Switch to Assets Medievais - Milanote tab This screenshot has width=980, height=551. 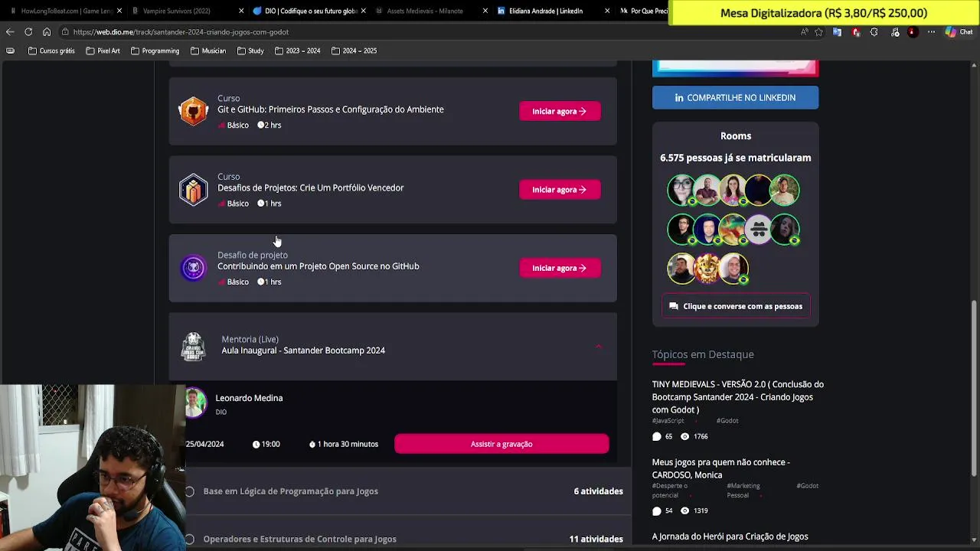click(425, 11)
